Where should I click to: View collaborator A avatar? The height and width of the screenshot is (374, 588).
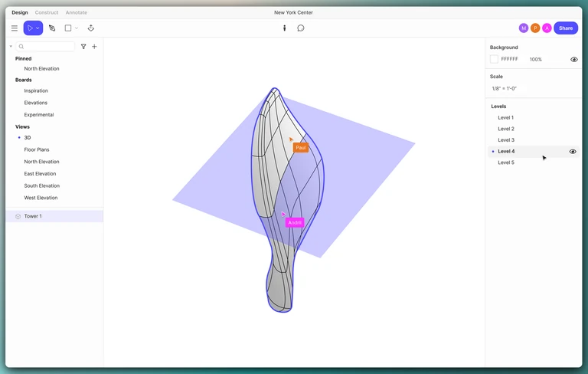(547, 28)
